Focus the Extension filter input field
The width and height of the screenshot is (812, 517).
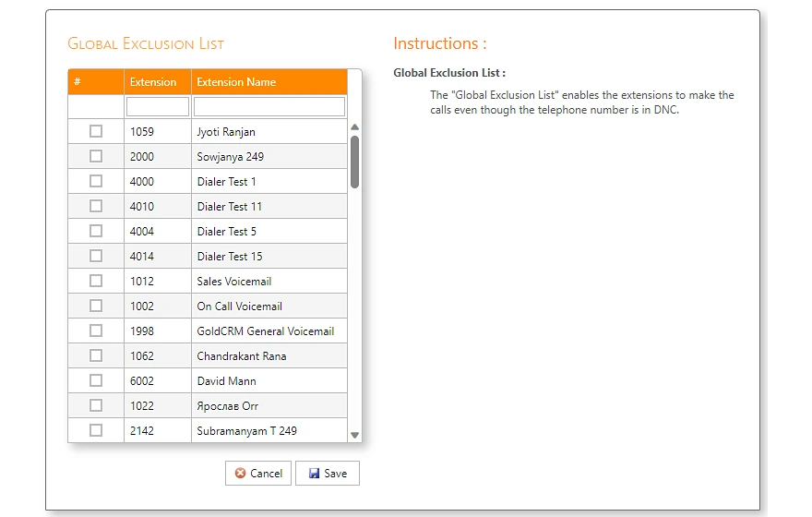click(x=158, y=107)
